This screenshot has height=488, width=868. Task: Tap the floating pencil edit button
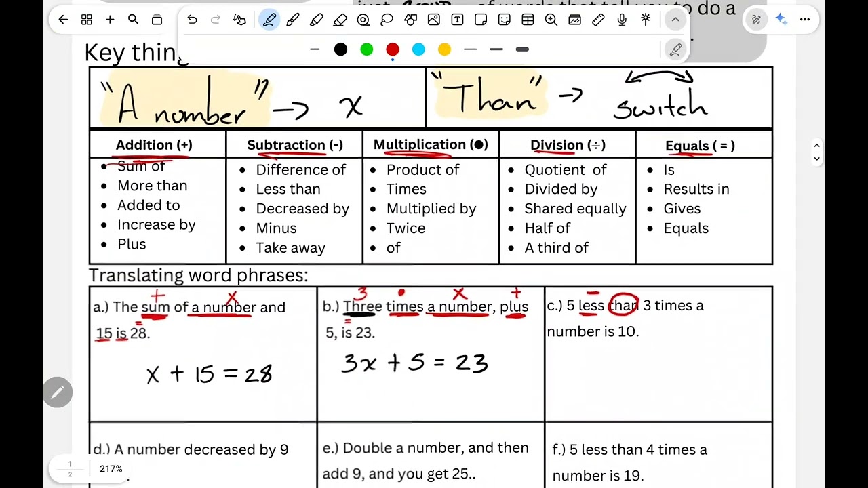click(58, 392)
